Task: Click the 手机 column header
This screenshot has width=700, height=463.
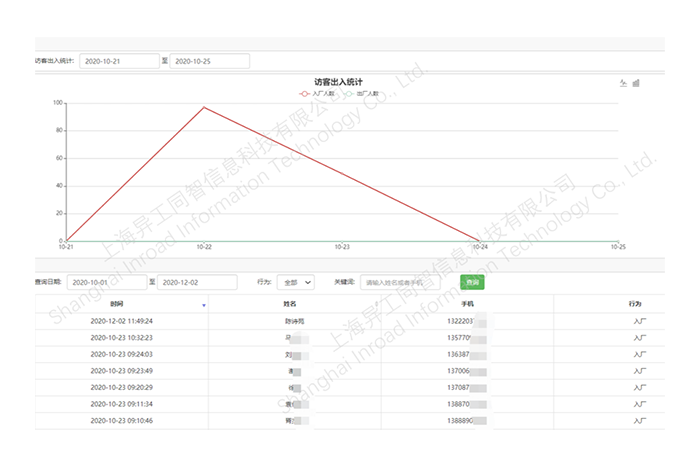Action: (x=468, y=304)
